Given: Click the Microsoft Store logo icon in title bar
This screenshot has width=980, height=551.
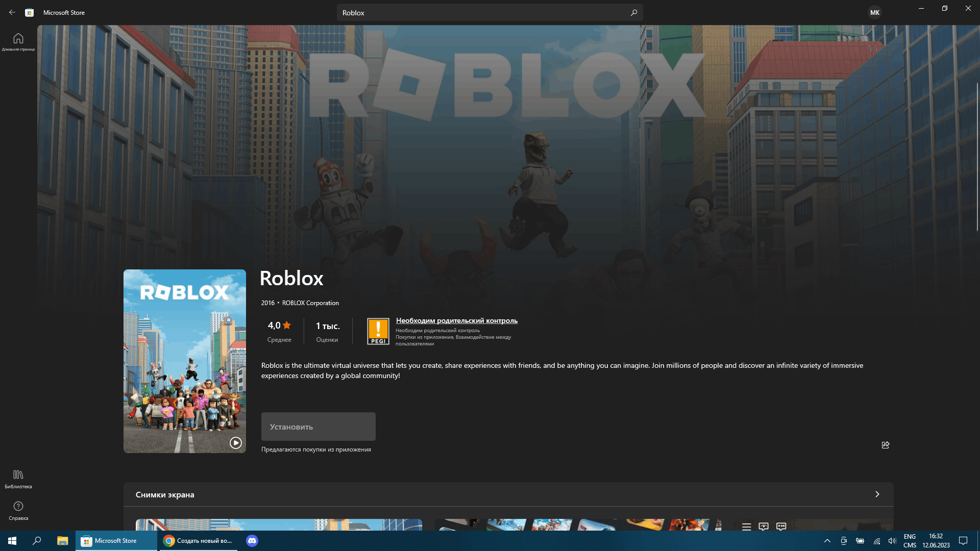Looking at the screenshot, I should [30, 12].
